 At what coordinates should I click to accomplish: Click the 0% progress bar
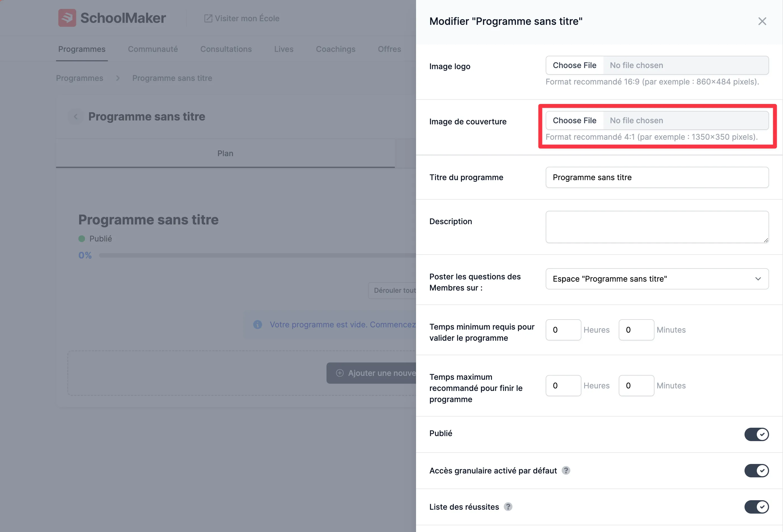tap(258, 255)
